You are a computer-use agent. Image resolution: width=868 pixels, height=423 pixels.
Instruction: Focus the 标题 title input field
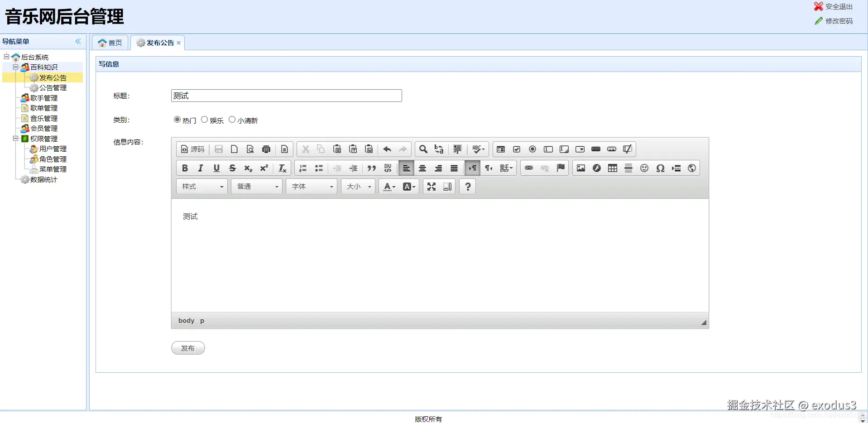point(287,96)
